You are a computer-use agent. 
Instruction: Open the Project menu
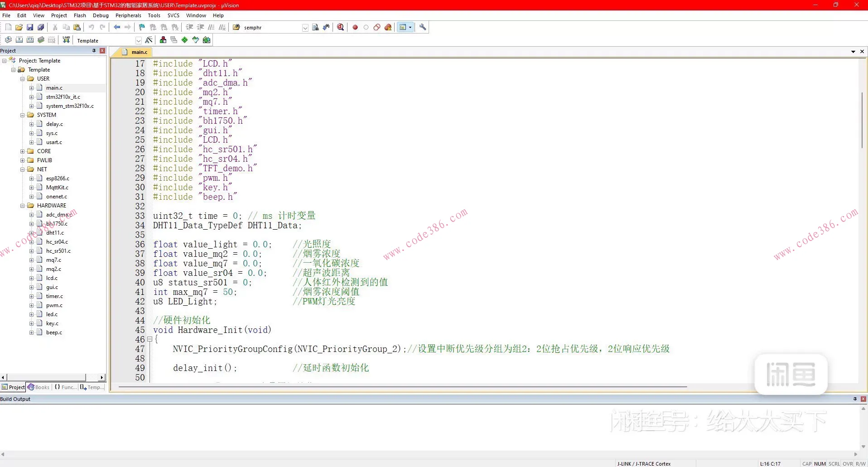[59, 15]
